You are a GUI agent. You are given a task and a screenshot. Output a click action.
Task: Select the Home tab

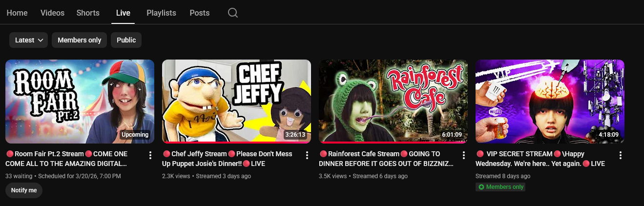point(17,13)
